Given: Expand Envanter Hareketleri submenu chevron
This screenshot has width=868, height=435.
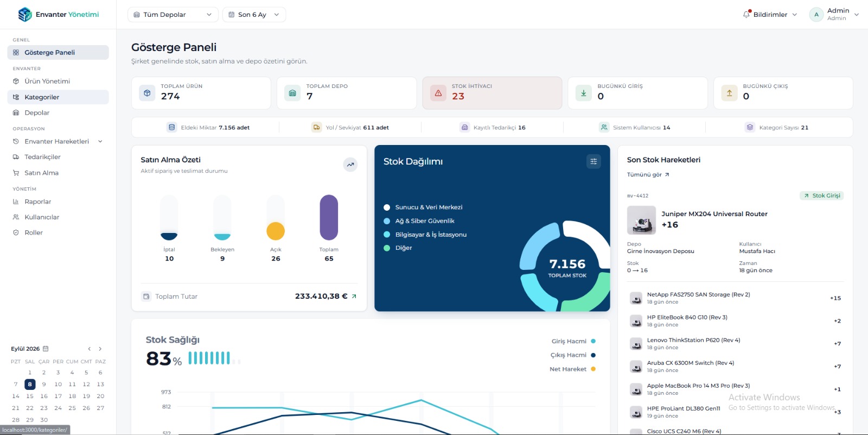Looking at the screenshot, I should tap(100, 142).
